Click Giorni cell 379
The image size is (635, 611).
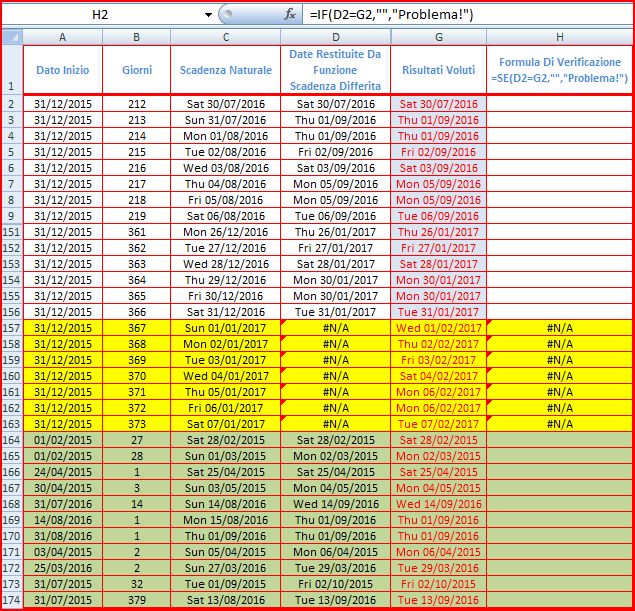tap(136, 600)
